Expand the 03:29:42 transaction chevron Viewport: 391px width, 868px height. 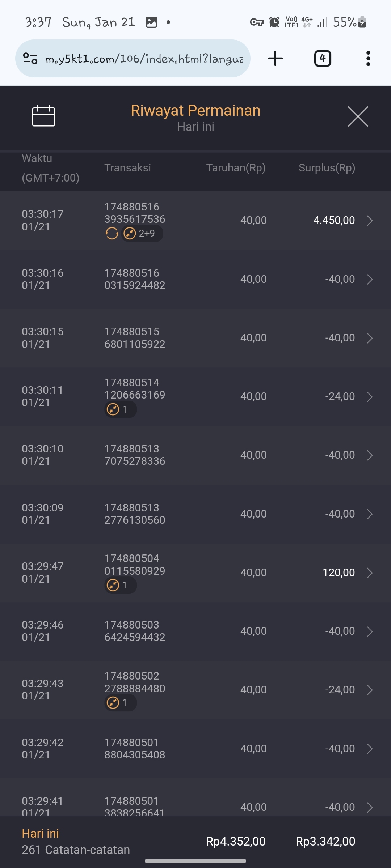click(x=370, y=749)
